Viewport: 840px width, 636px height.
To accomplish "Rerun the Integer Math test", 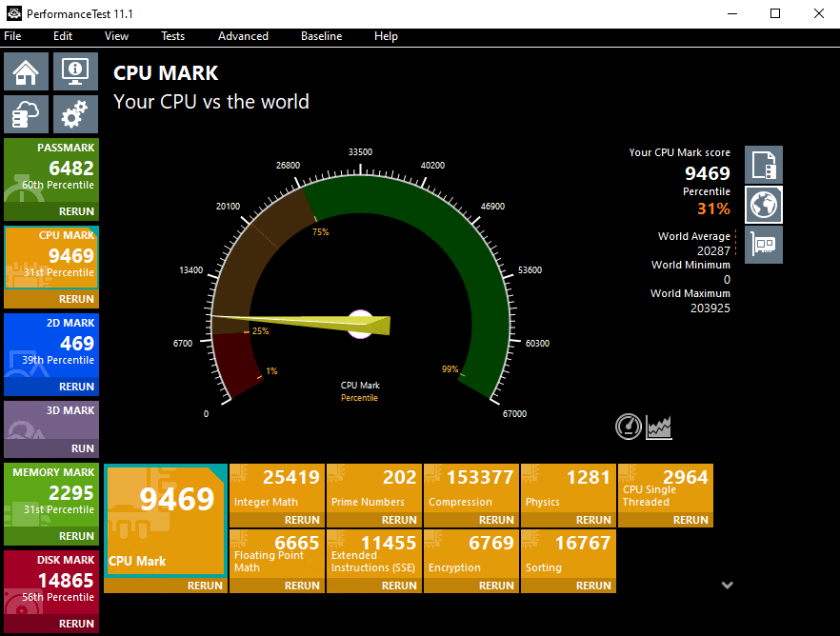I will [302, 520].
